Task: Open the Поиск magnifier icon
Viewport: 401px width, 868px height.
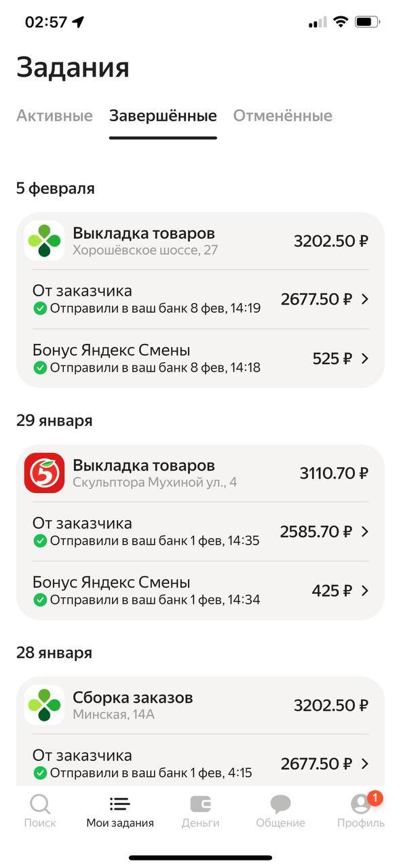Action: coord(40,804)
